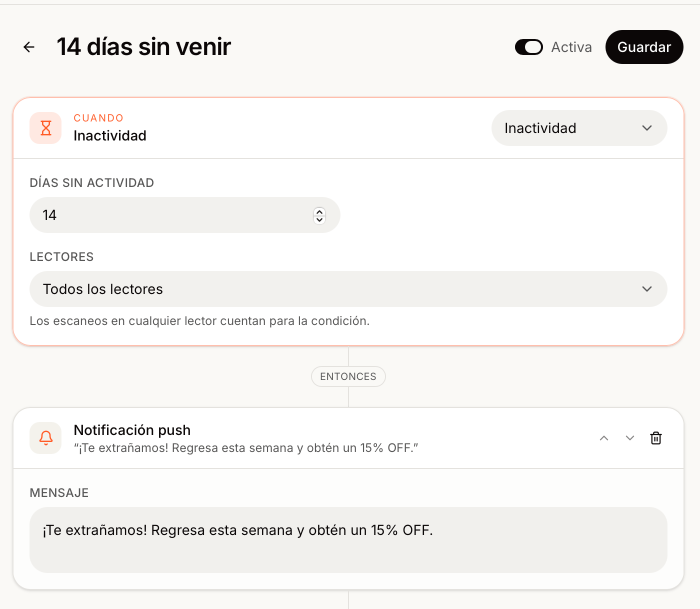Open the Todos los lectores dropdown
Viewport: 700px width, 609px height.
click(x=348, y=289)
